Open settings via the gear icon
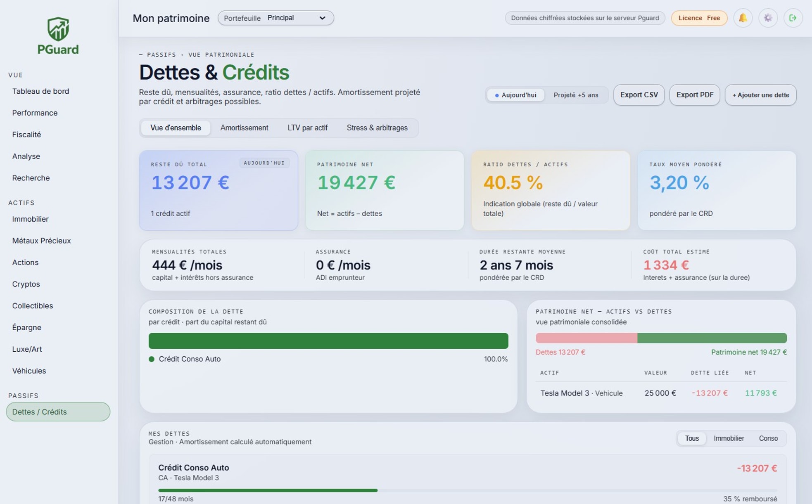Viewport: 812px width, 504px height. (768, 18)
